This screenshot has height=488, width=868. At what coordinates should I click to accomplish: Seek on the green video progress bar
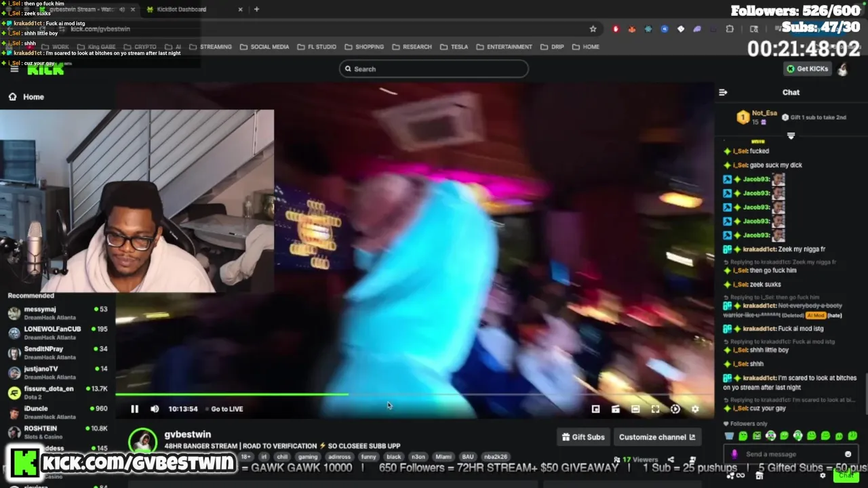point(414,394)
